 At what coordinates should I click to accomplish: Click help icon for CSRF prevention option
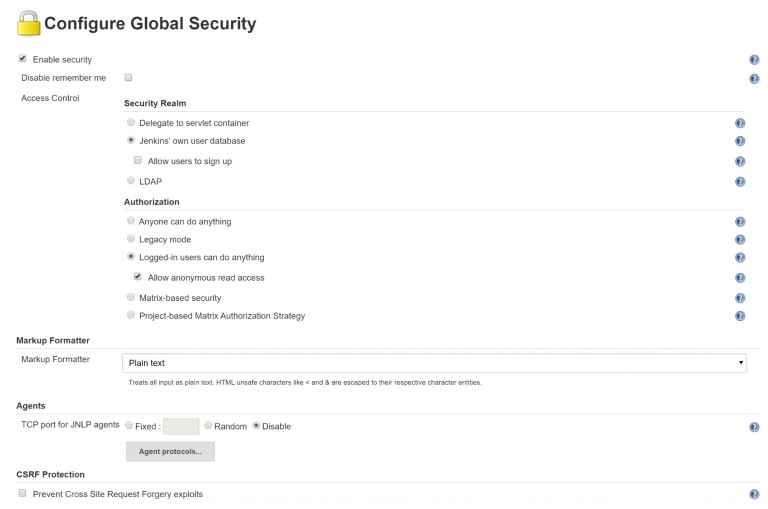pos(754,494)
